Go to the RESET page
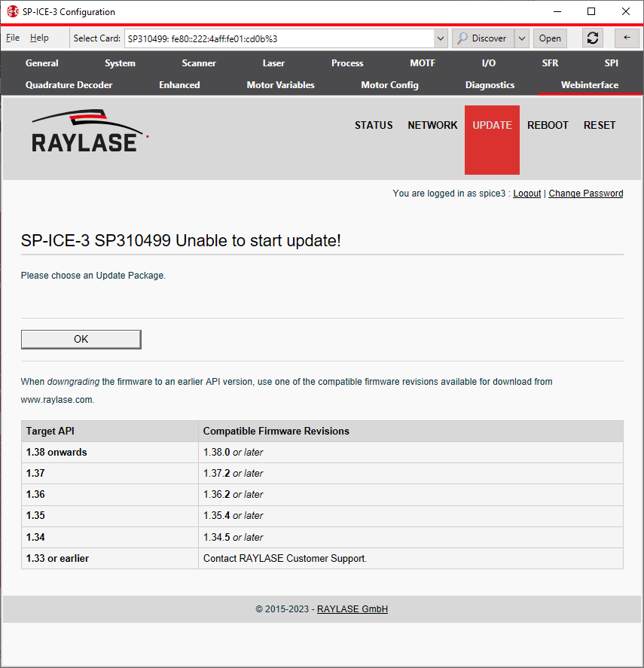Screen dimensions: 644x668 click(600, 125)
